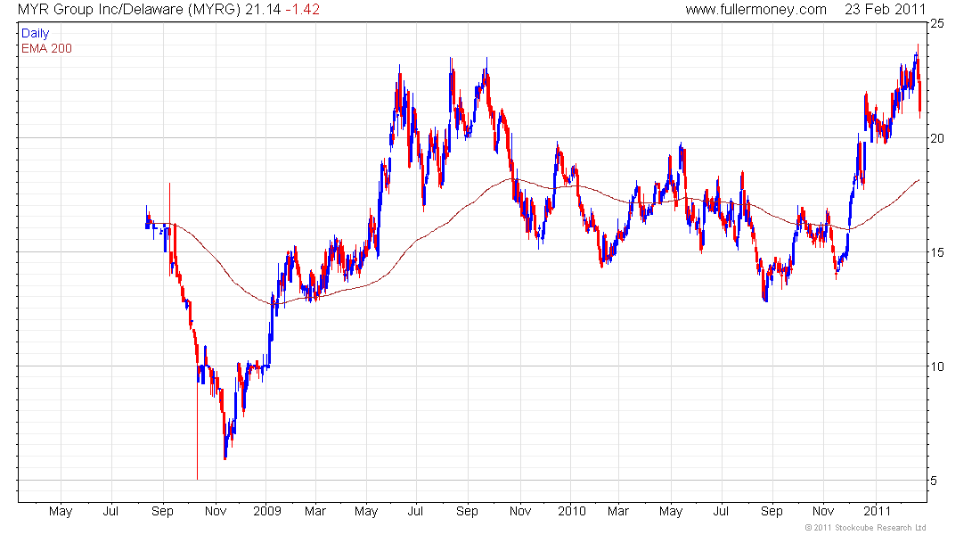The height and width of the screenshot is (535, 980).
Task: Click the chart title MYR Group Inc/Delaware (MYRG)
Action: coord(129,10)
